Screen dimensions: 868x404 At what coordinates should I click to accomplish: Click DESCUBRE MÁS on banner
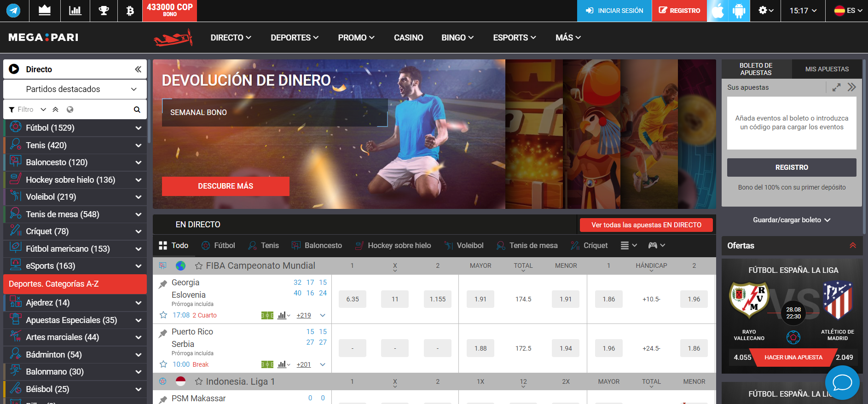226,186
